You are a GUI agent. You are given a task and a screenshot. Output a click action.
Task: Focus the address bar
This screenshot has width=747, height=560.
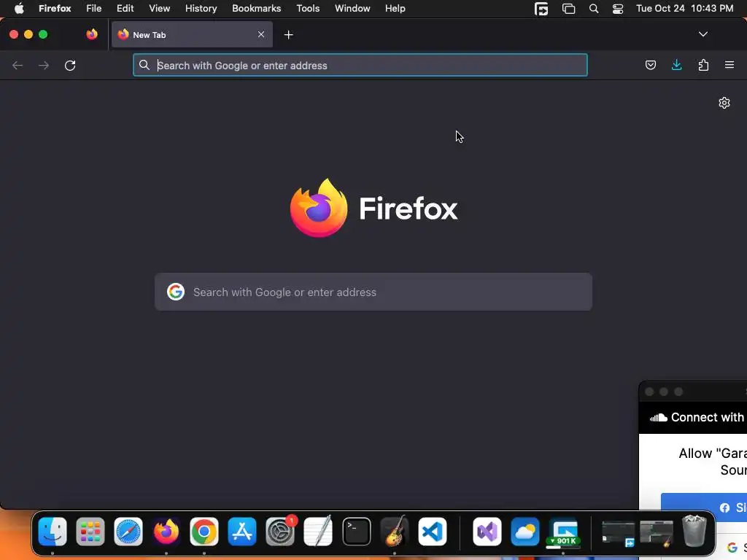point(360,65)
